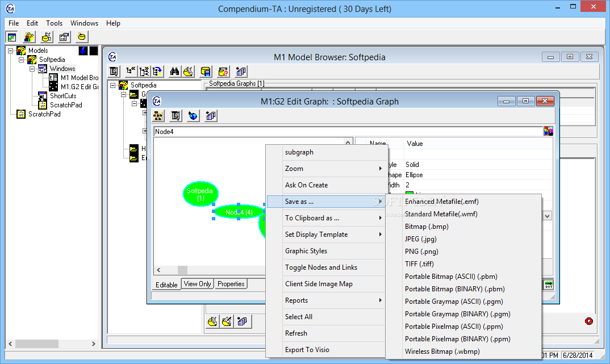
Task: Click the yellow cylinder icon in main toolbar
Action: (x=82, y=37)
